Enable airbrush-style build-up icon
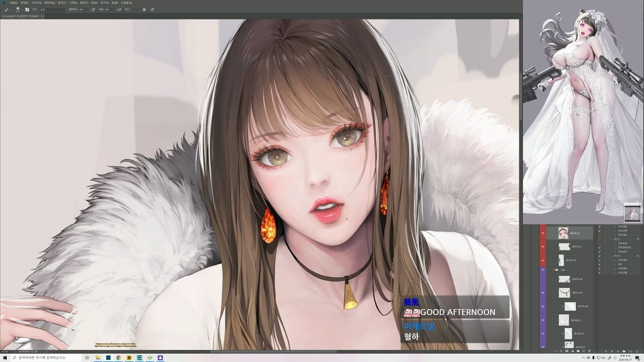The width and height of the screenshot is (644, 362). 119,10
